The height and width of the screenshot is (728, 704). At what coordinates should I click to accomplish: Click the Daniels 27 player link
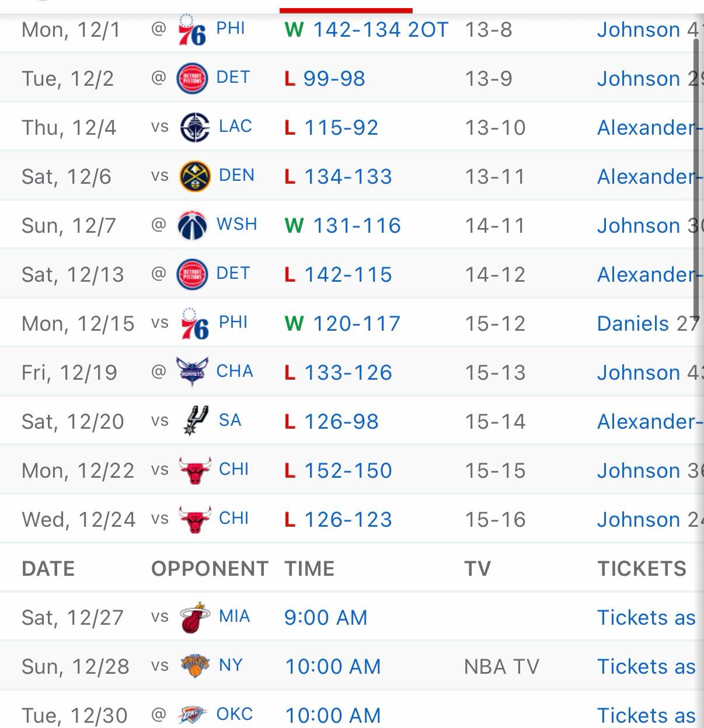point(648,324)
